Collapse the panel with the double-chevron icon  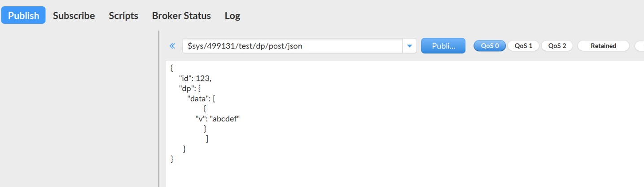172,46
